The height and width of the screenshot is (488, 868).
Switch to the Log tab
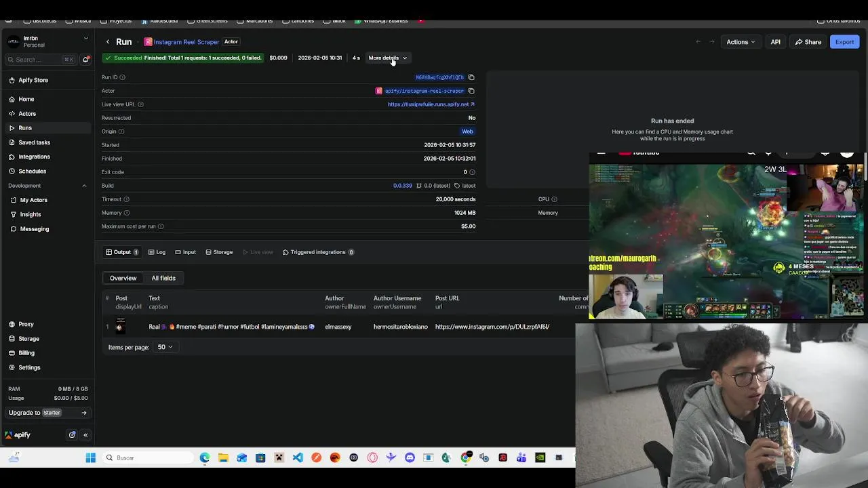coord(157,252)
